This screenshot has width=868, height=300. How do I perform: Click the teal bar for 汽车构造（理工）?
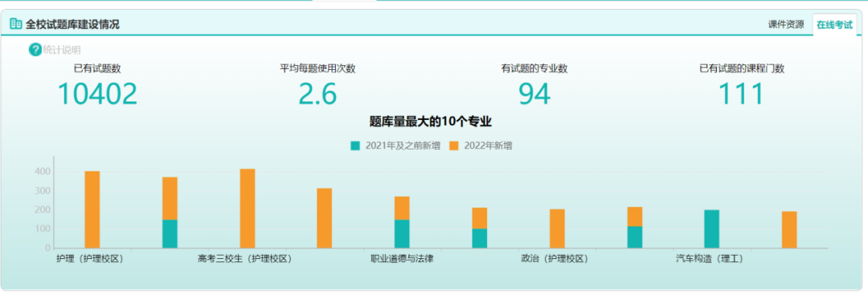[x=712, y=229]
